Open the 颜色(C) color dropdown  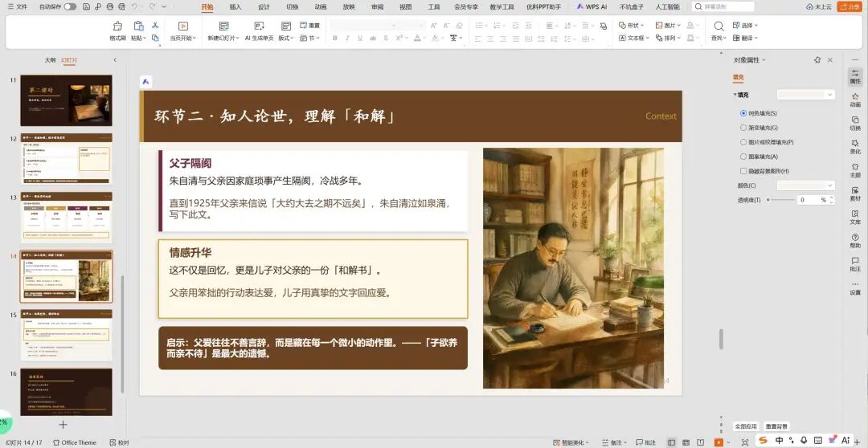tap(805, 185)
